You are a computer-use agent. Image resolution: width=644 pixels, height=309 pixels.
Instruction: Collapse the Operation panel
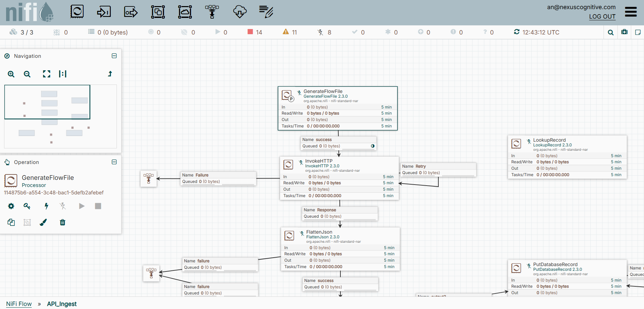point(114,162)
